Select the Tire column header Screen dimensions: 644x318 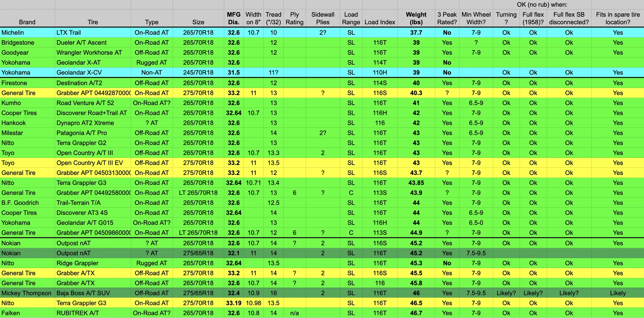click(93, 18)
